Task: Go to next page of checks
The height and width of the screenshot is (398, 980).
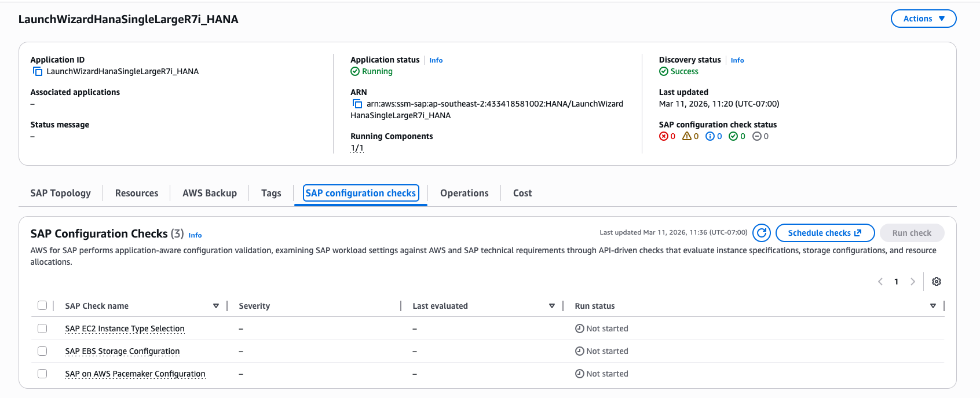Action: point(913,282)
